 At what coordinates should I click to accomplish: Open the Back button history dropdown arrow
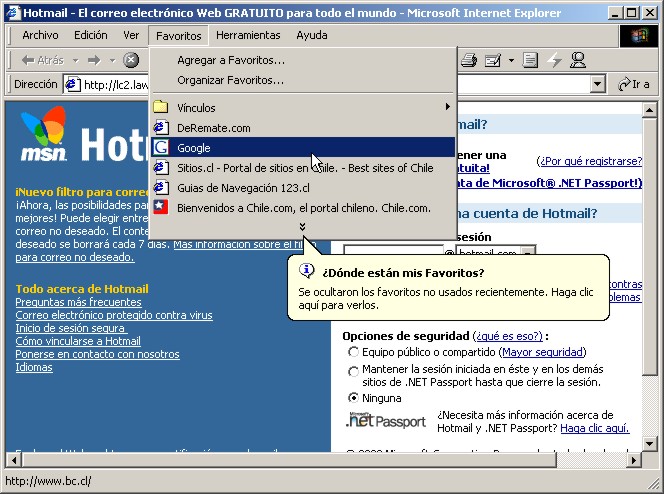coord(75,61)
